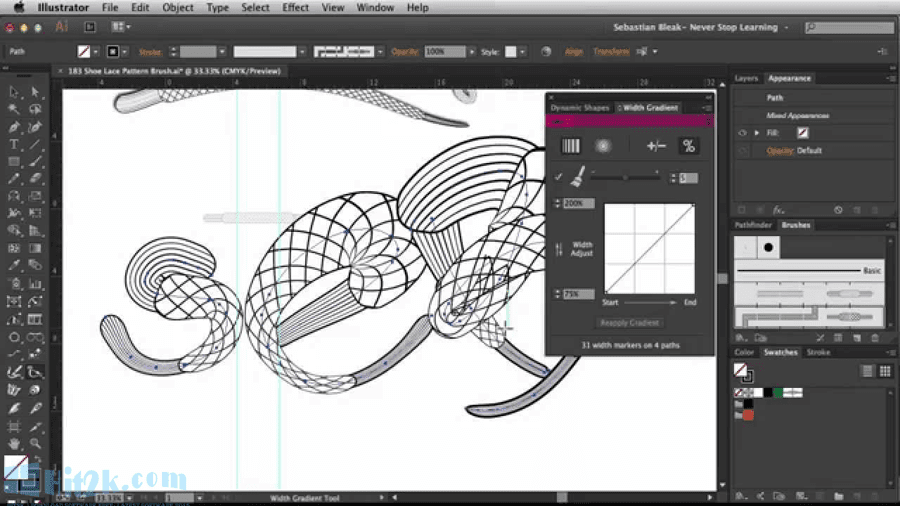Expand the Fill row disclosure triangle

(757, 133)
